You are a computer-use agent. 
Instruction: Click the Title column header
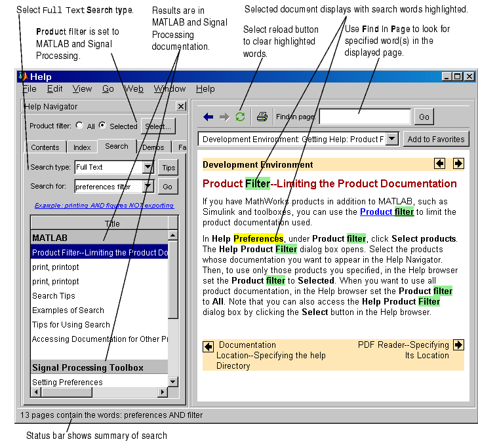click(100, 223)
